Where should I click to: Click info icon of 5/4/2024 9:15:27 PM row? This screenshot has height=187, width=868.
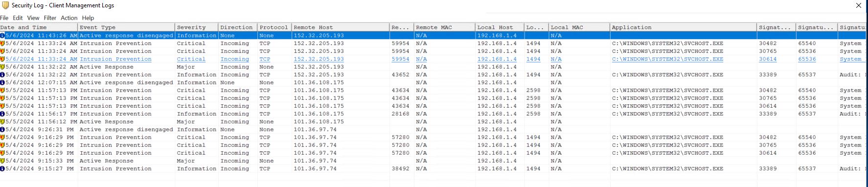click(x=2, y=169)
